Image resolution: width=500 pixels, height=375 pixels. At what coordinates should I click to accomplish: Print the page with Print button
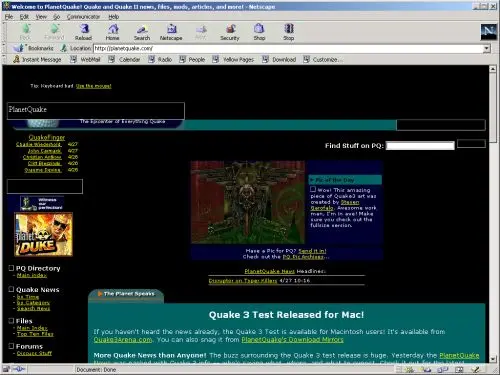(x=201, y=32)
